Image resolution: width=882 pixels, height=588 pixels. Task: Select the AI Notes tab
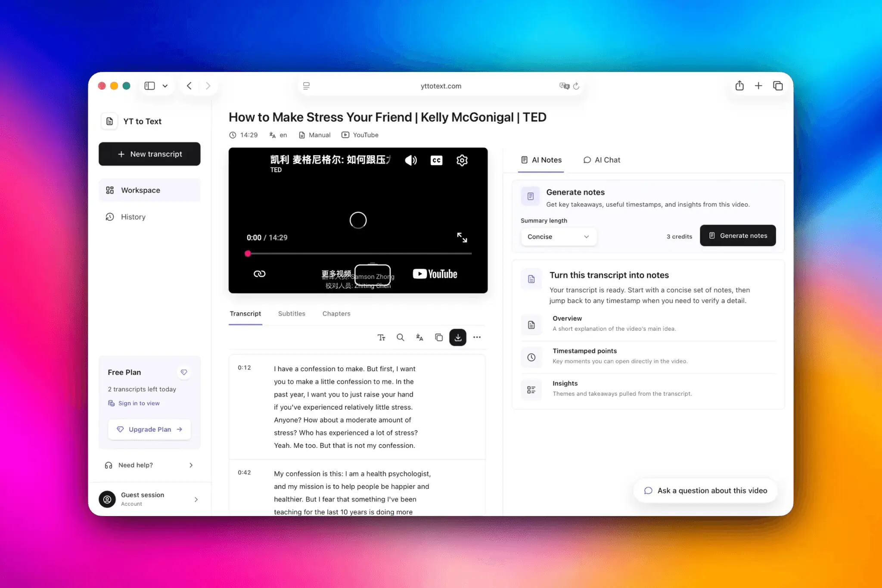point(541,160)
